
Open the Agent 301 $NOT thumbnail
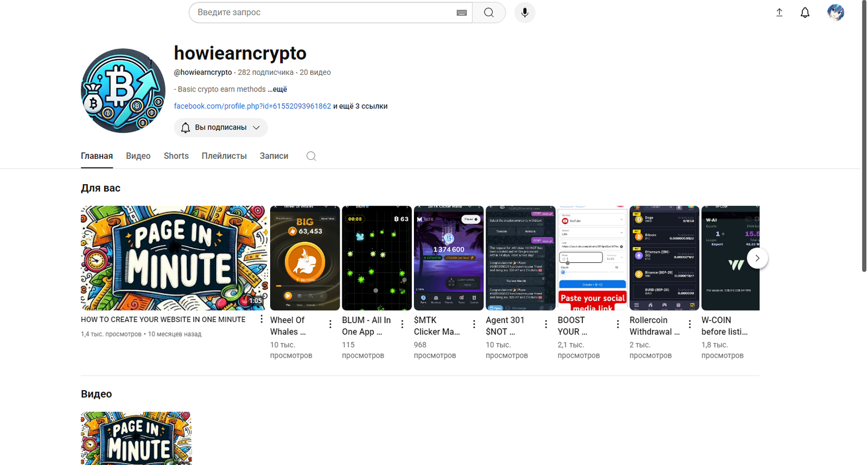pyautogui.click(x=520, y=258)
